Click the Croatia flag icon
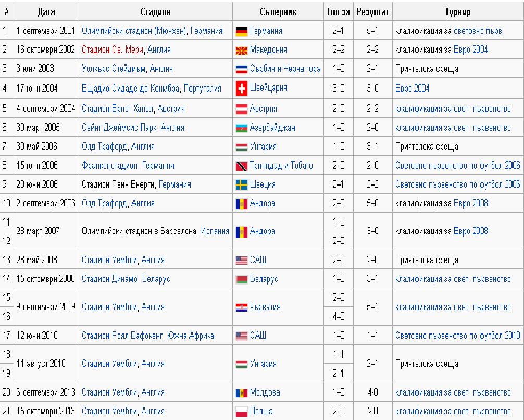This screenshot has width=524, height=420. tap(241, 307)
